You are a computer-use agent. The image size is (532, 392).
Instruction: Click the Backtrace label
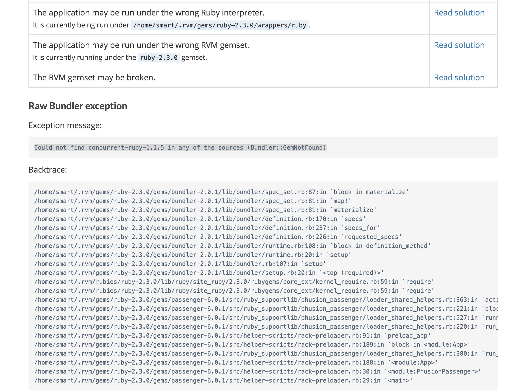[x=48, y=170]
